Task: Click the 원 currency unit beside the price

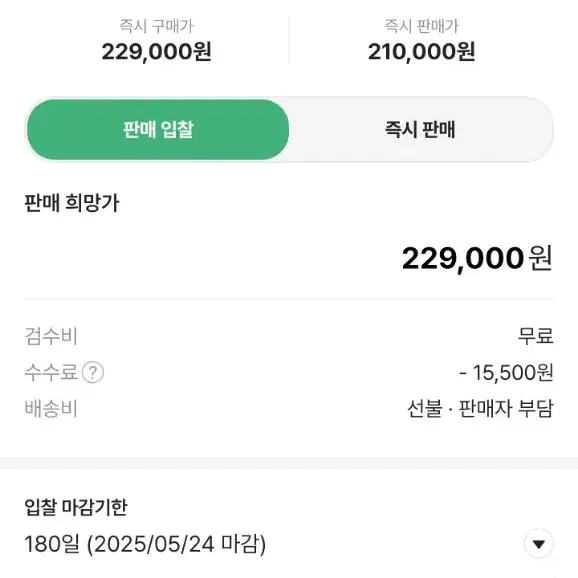Action: click(540, 258)
